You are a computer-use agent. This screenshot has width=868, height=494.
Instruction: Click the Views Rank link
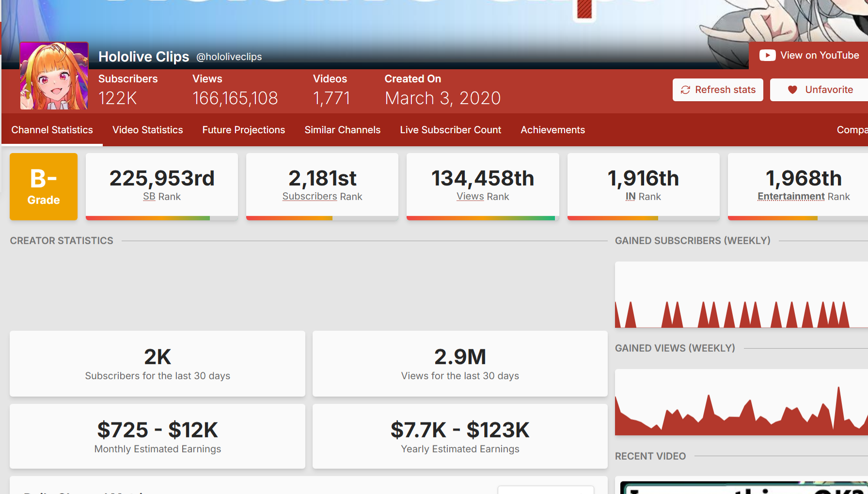[470, 197]
